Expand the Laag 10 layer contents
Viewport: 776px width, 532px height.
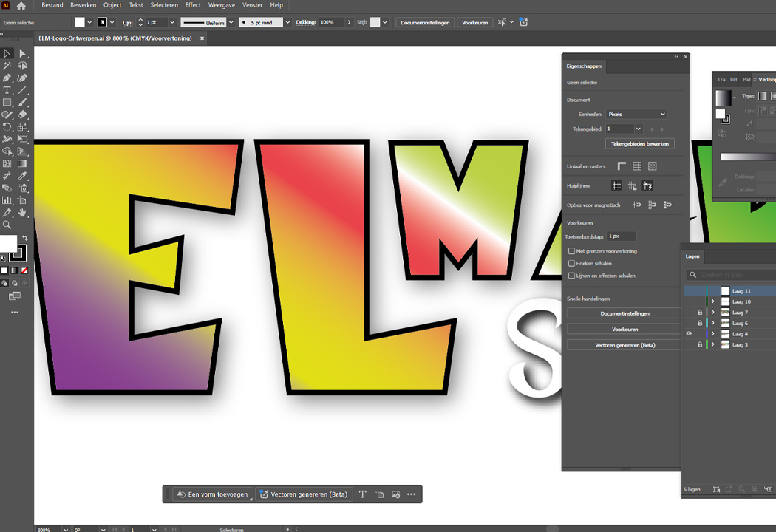pyautogui.click(x=713, y=302)
